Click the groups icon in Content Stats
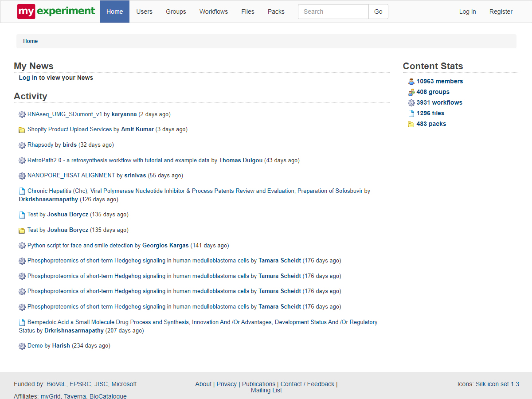This screenshot has height=399, width=532. [411, 92]
